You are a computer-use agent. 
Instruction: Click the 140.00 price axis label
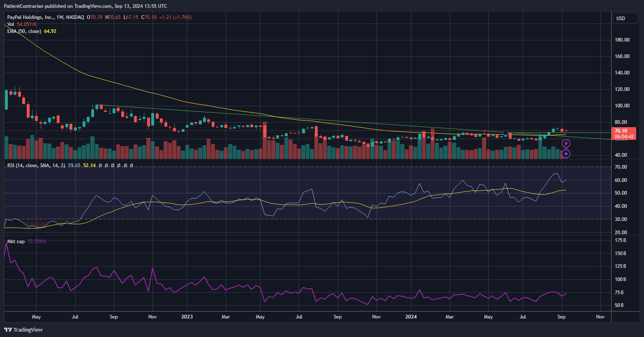click(622, 73)
